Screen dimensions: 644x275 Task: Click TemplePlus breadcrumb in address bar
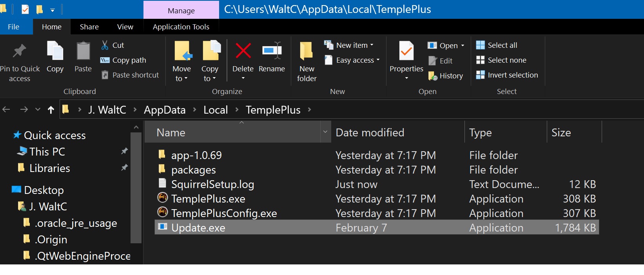click(x=273, y=110)
